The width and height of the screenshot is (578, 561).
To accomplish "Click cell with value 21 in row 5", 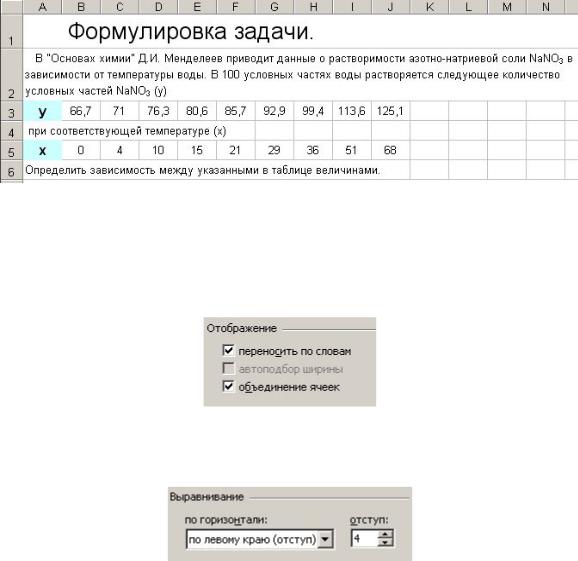I will tap(236, 150).
